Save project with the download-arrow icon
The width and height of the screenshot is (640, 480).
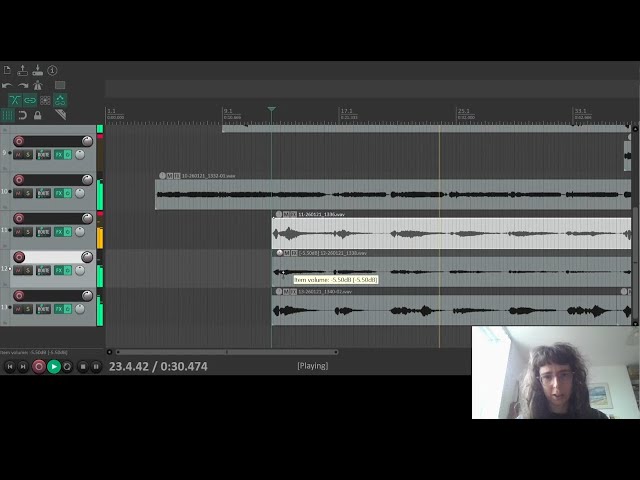(x=38, y=70)
